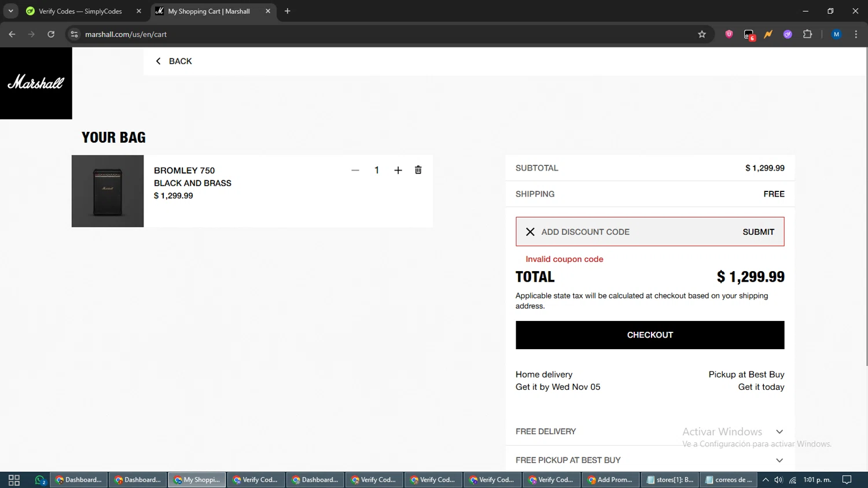Open the Bromley 750 product thumbnail
The width and height of the screenshot is (868, 488).
[x=108, y=191]
